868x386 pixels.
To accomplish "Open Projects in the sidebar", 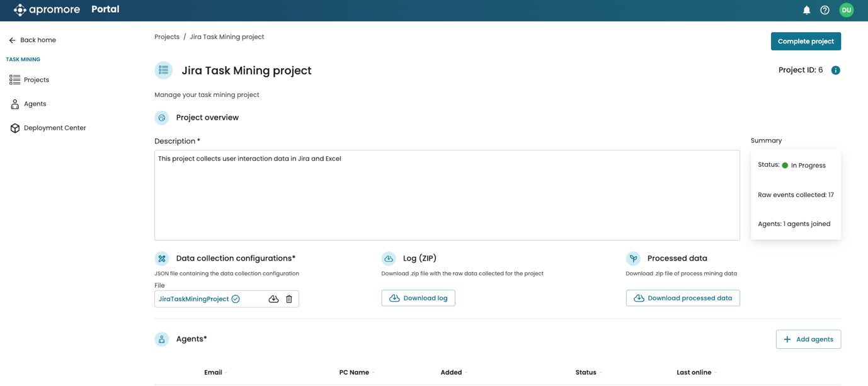I will click(37, 80).
